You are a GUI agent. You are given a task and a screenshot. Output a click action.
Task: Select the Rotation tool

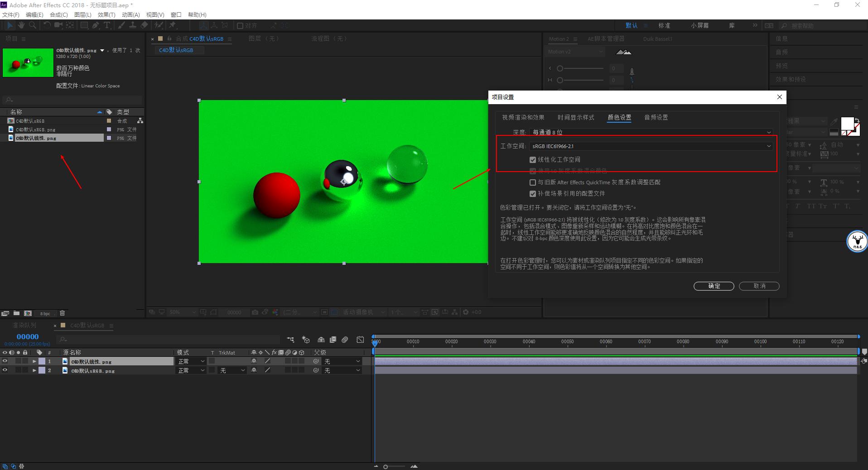[x=47, y=25]
